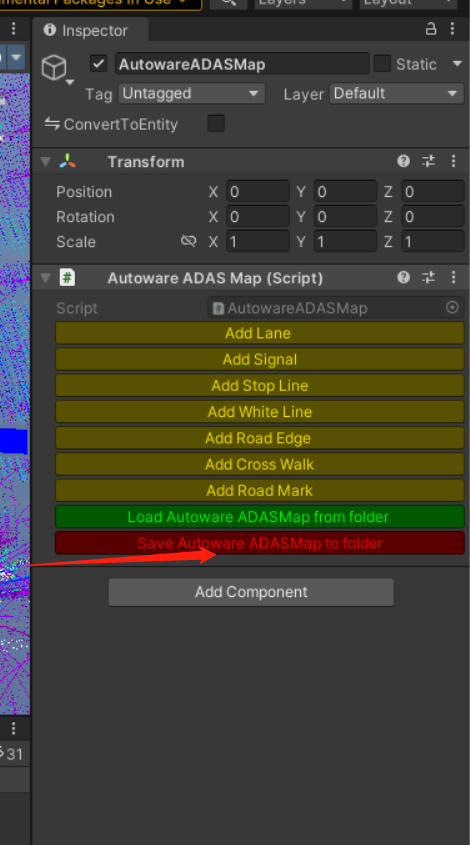Click the search magnifier in top toolbar

(229, 2)
